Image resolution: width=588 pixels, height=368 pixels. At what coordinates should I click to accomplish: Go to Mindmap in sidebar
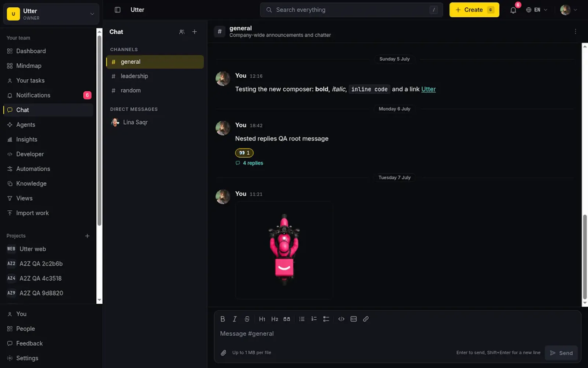pyautogui.click(x=48, y=66)
